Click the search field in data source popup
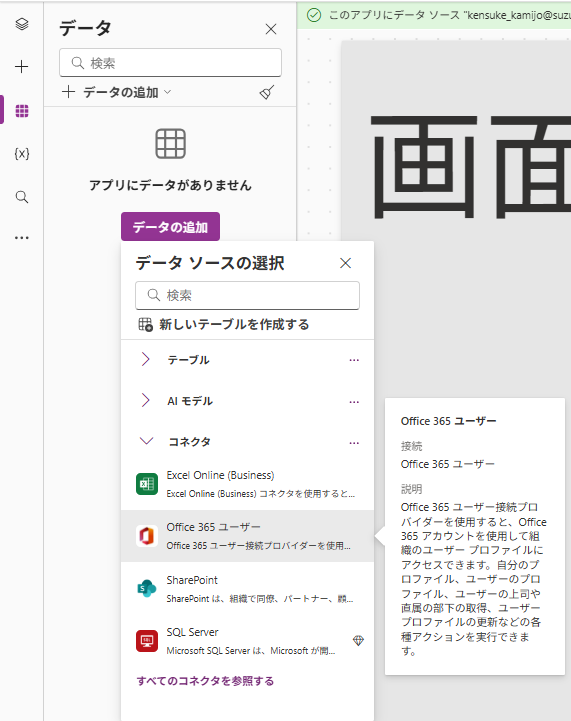This screenshot has width=571, height=721. (247, 295)
